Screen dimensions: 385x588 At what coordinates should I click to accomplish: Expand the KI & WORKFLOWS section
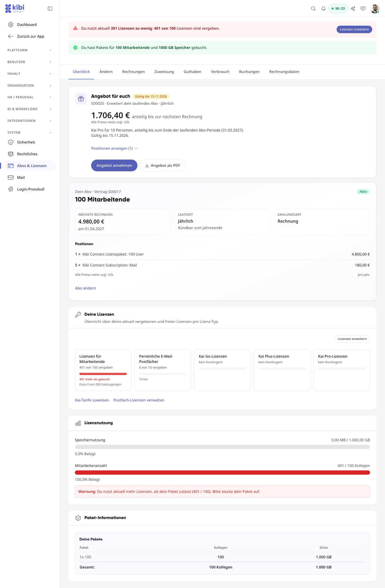coord(30,109)
